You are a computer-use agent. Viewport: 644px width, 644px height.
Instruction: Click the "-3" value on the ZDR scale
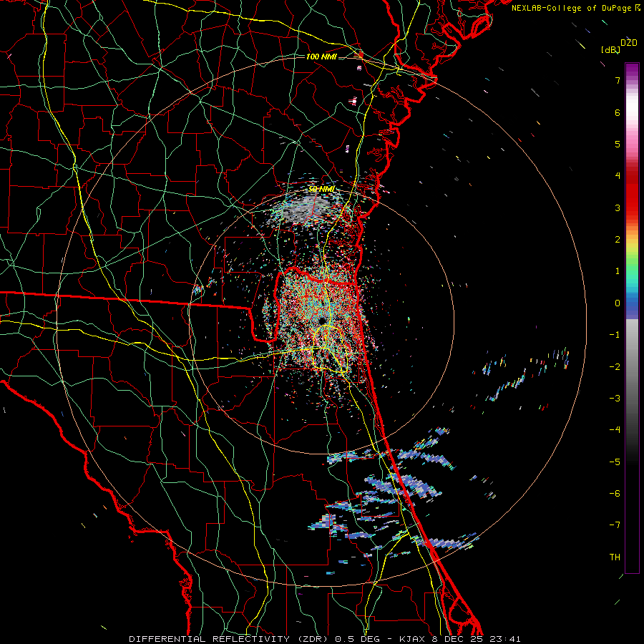pyautogui.click(x=615, y=399)
